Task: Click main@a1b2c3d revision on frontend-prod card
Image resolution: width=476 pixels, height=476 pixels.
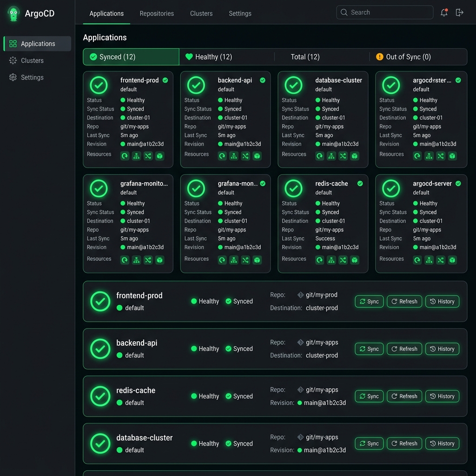Action: tap(145, 144)
